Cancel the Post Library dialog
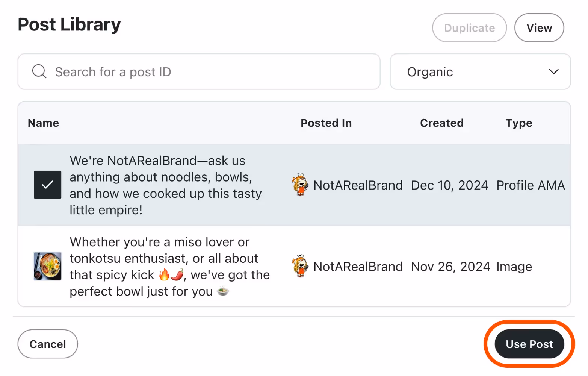Image resolution: width=588 pixels, height=376 pixels. pyautogui.click(x=48, y=344)
